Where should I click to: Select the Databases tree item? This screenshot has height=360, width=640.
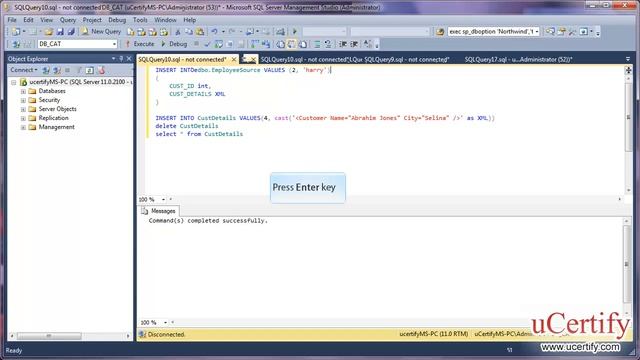(52, 91)
